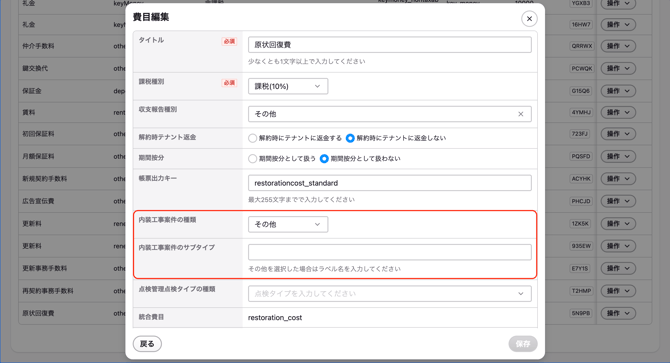Click the 内装工事案件のサブタイプ text field

390,252
